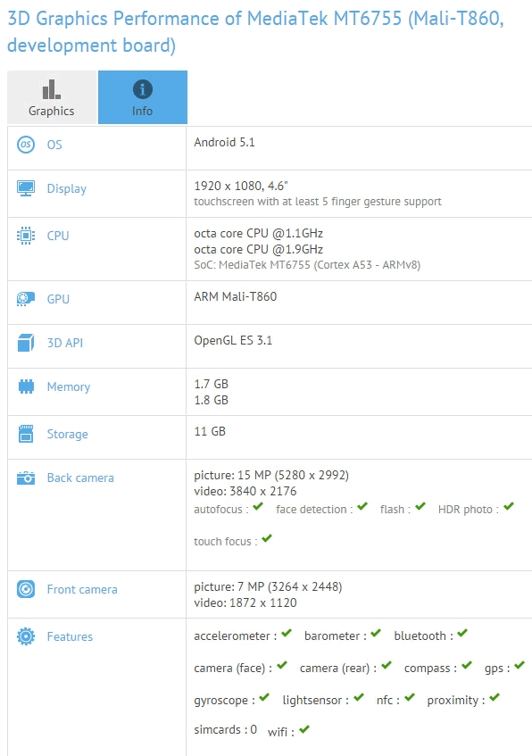Image resolution: width=532 pixels, height=756 pixels.
Task: Click the nfc check mark
Action: click(x=410, y=697)
